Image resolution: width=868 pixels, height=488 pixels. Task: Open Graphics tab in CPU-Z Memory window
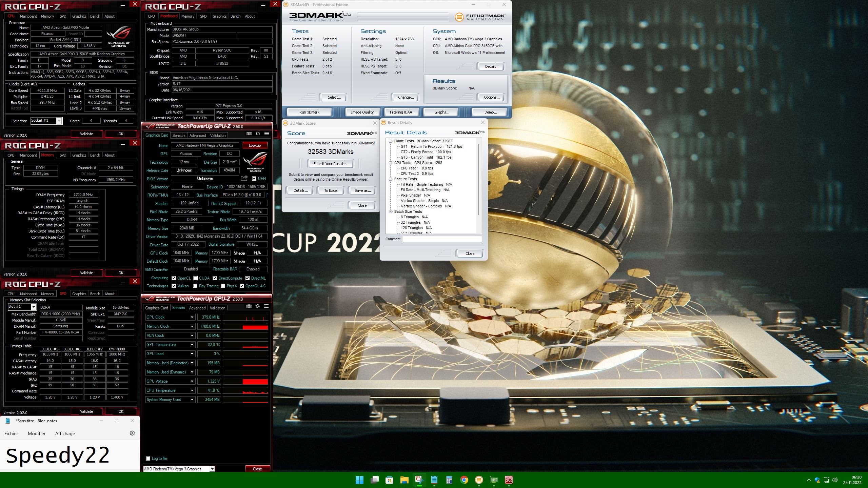click(x=79, y=155)
